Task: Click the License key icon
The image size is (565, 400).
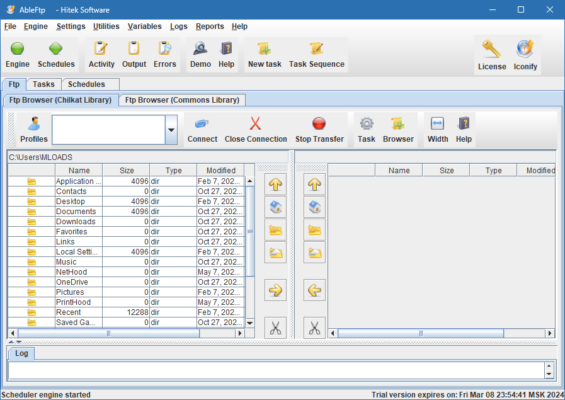Action: [491, 49]
